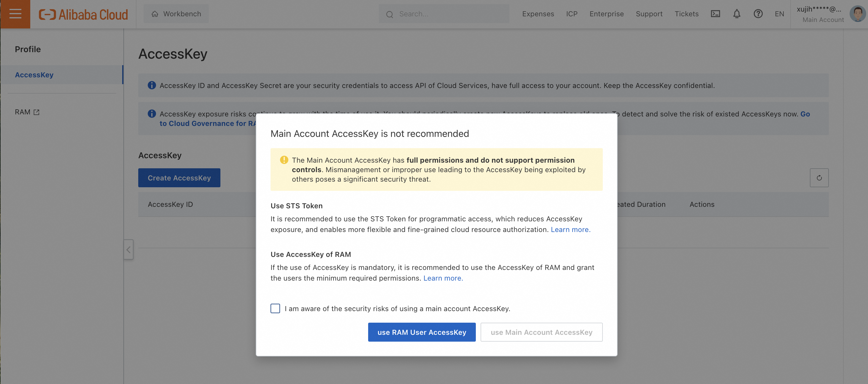Click the info icon beside exposure risks notice
This screenshot has height=384, width=868.
coord(152,114)
